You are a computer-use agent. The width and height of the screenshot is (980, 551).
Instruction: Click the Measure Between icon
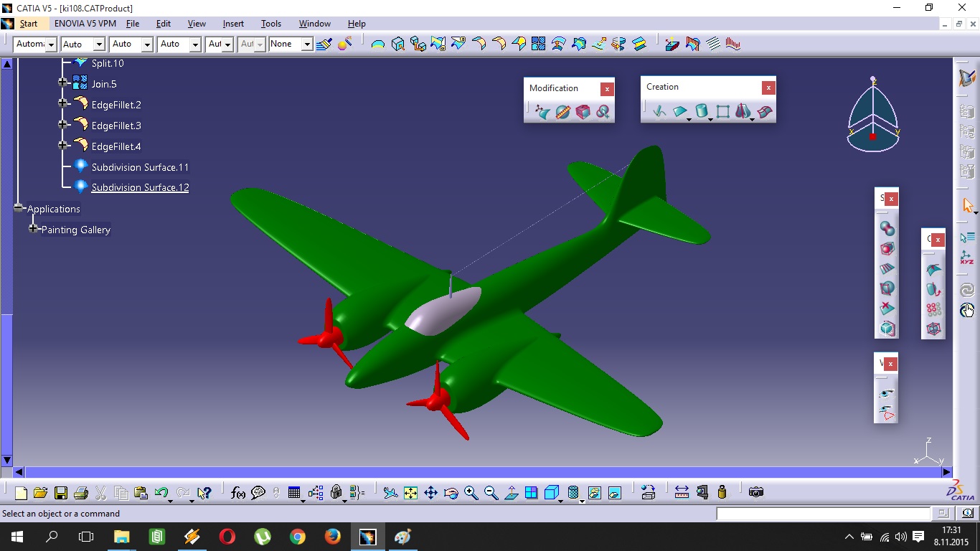[682, 492]
